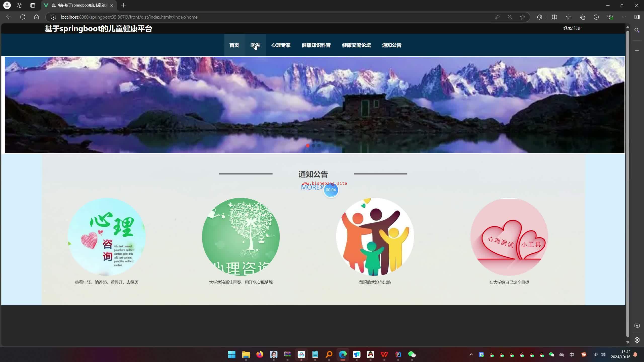Toggle split screen view icon
The width and height of the screenshot is (644, 362).
pos(554,17)
